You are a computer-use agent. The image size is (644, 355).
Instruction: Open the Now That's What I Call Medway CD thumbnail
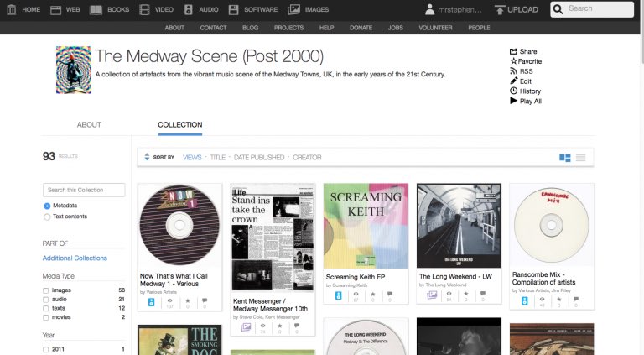click(179, 226)
